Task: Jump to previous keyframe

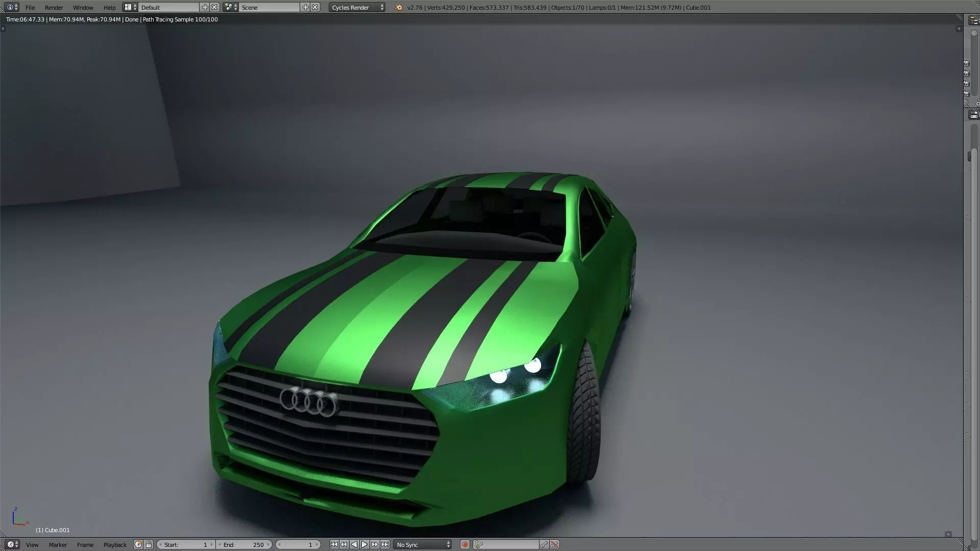Action: tap(344, 544)
